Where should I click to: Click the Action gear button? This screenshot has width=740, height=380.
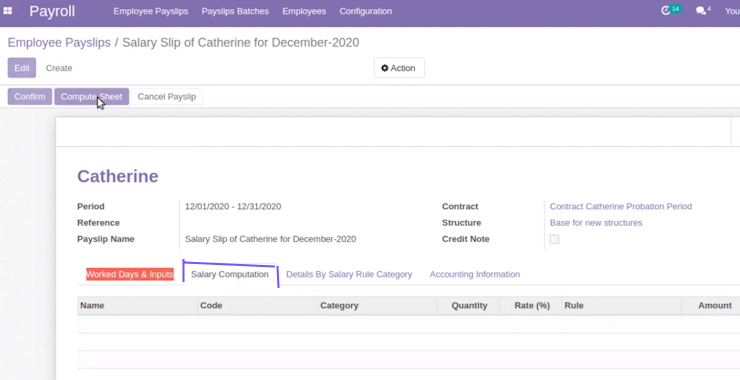tap(399, 68)
